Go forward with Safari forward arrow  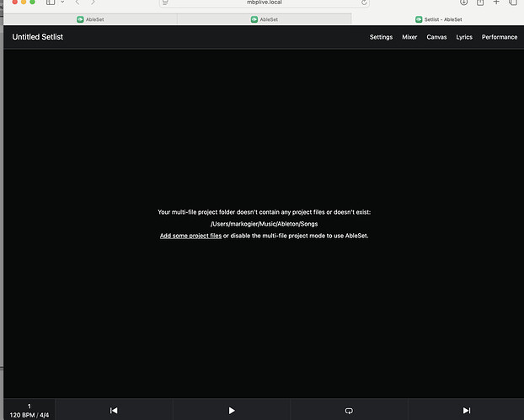click(x=93, y=3)
